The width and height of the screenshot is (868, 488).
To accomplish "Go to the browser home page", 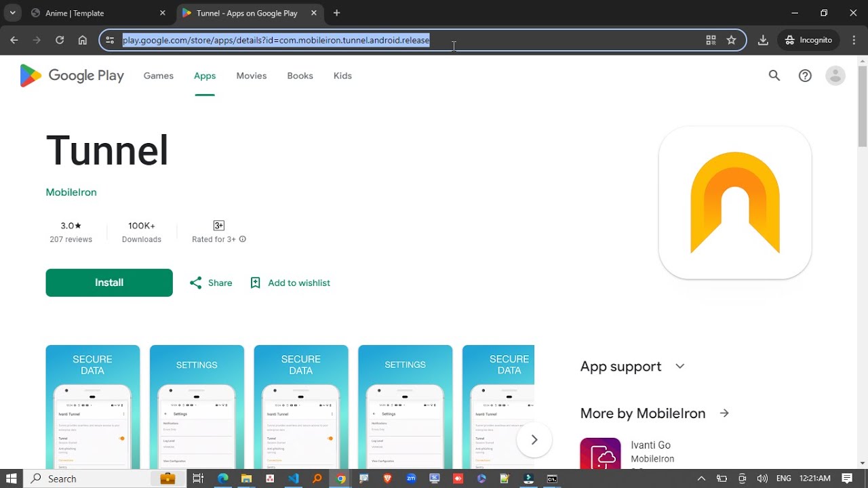I will 83,40.
